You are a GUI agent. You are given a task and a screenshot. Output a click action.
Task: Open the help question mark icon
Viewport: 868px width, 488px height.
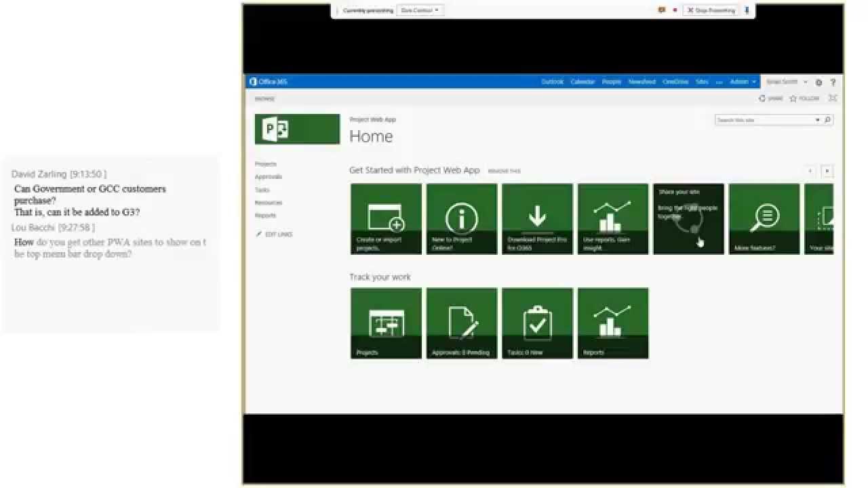[833, 82]
